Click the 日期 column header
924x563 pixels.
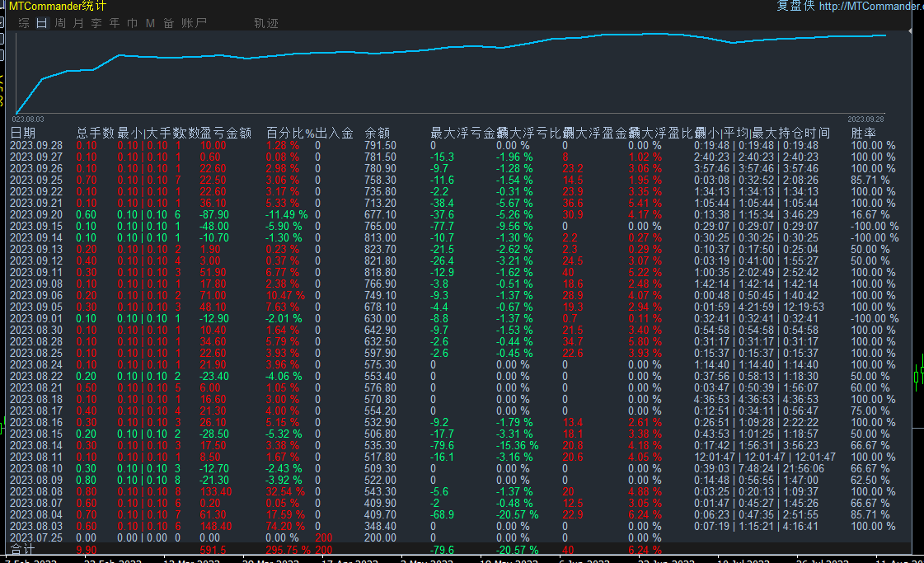pos(23,134)
